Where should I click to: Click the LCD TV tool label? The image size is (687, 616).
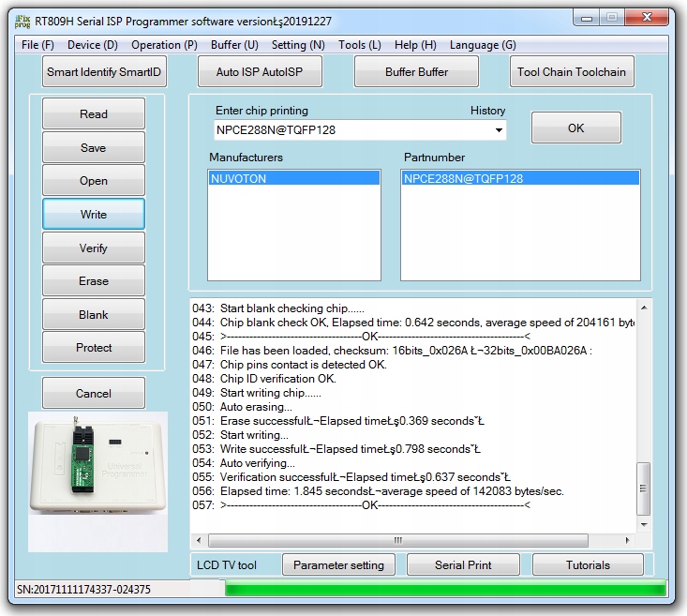pyautogui.click(x=227, y=565)
